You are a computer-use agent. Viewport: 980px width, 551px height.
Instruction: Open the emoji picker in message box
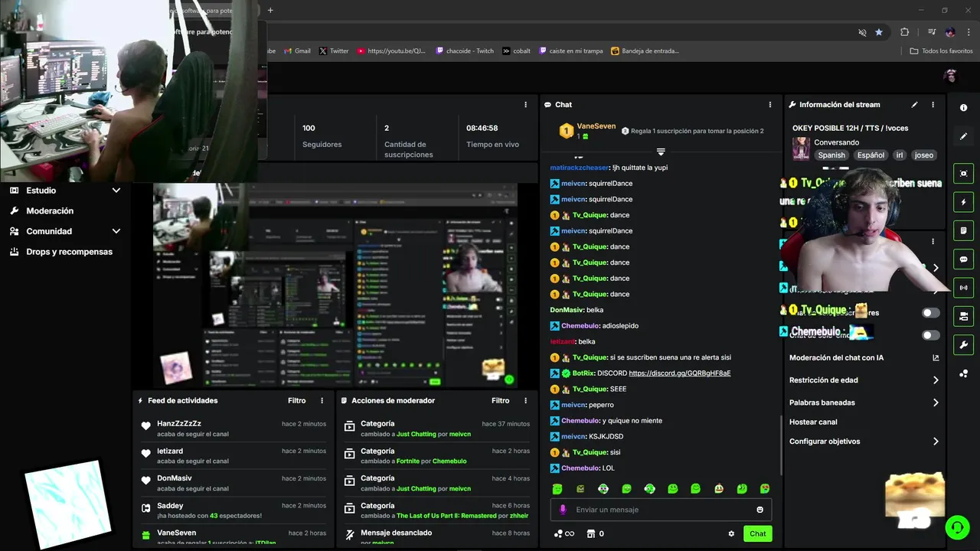(760, 510)
